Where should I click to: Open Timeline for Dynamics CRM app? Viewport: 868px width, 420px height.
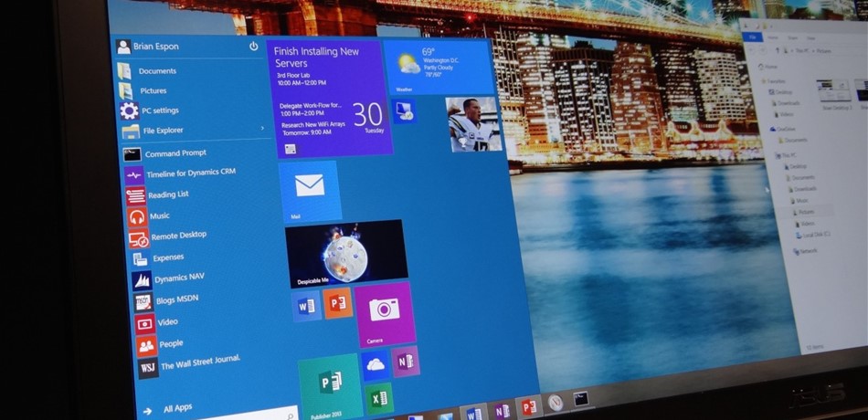[181, 174]
